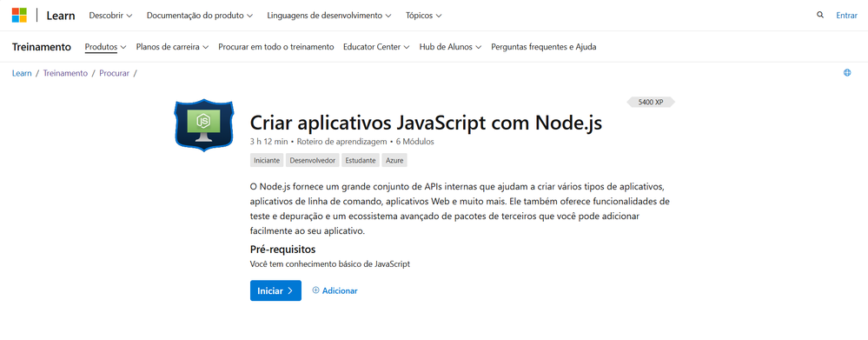Expand the Descobrir menu
Viewport: 868px width, 340px height.
(110, 16)
